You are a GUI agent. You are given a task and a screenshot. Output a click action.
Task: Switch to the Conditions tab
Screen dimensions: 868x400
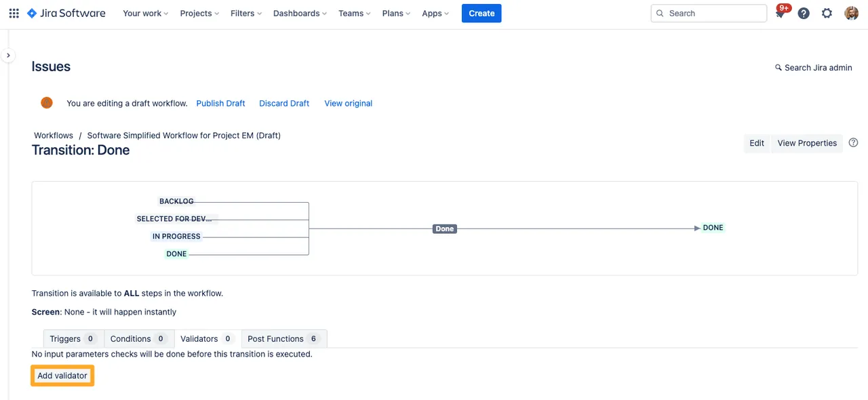click(138, 338)
